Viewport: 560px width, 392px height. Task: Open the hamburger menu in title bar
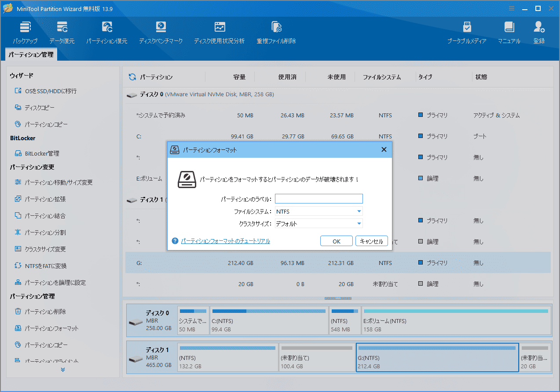pos(512,8)
